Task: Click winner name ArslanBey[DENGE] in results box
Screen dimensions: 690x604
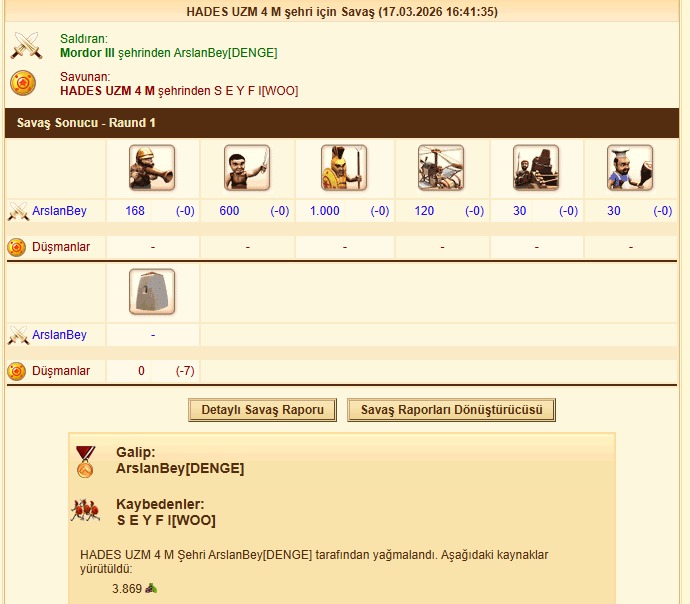Action: [180, 469]
